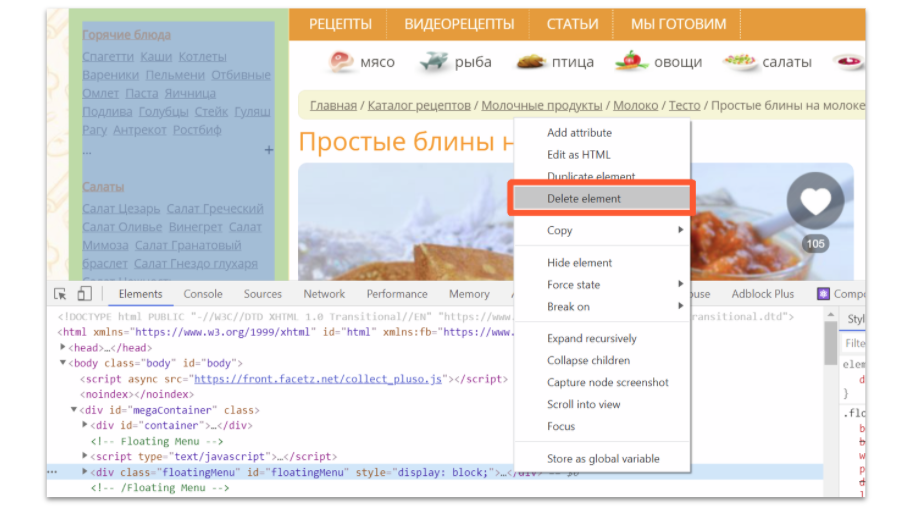Viewport: 920px width, 507px height.
Task: Switch to the Elements tab
Action: pos(140,294)
